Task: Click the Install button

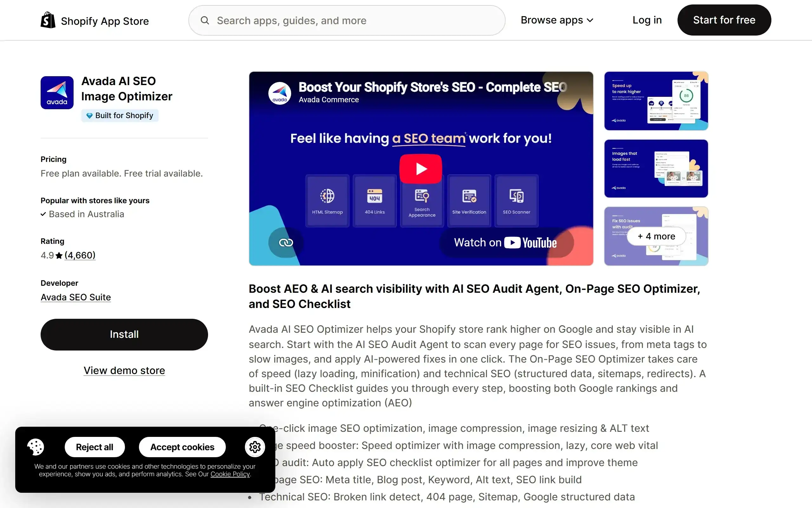Action: [x=124, y=335]
